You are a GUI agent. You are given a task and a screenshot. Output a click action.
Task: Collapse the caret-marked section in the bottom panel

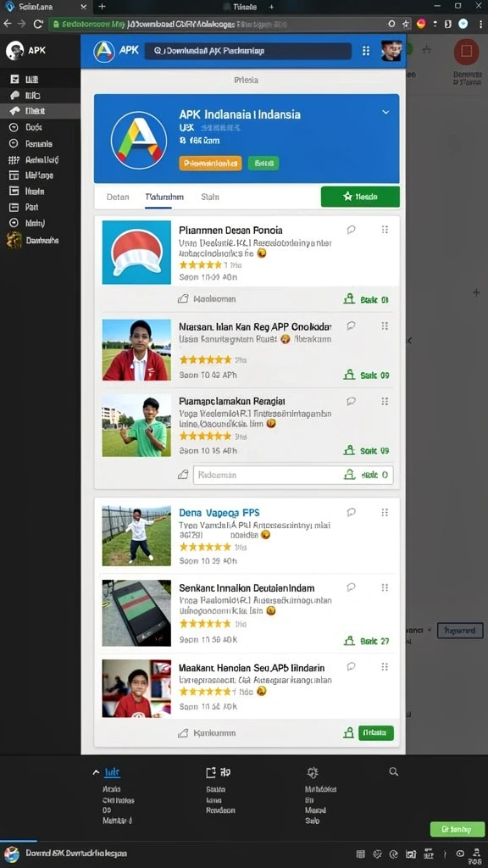[97, 772]
